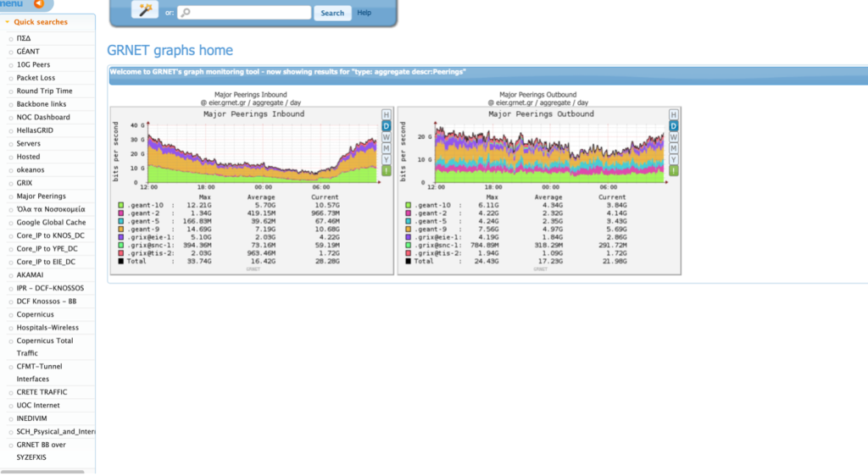Click the GRNET graphs home heading
Screen dimensions: 868x476
tap(170, 50)
